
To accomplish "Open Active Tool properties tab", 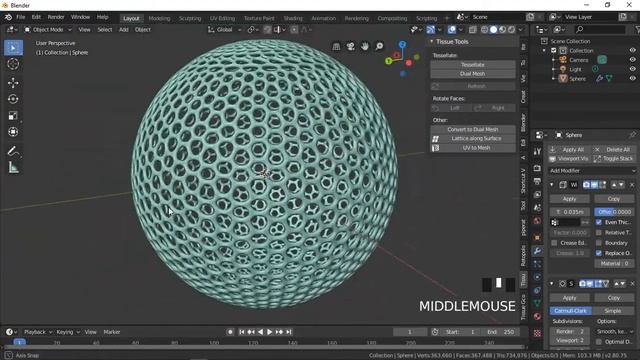I will coord(537,152).
